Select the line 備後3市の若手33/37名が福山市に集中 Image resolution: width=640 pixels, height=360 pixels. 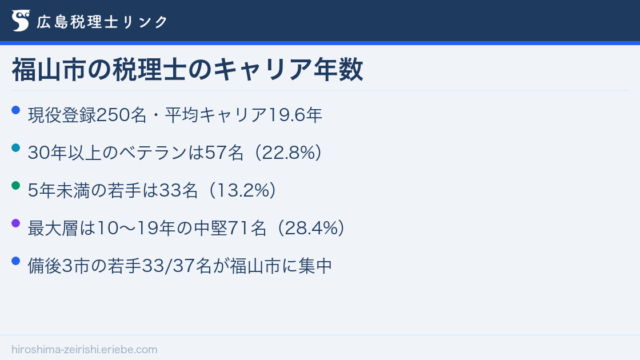tap(180, 266)
